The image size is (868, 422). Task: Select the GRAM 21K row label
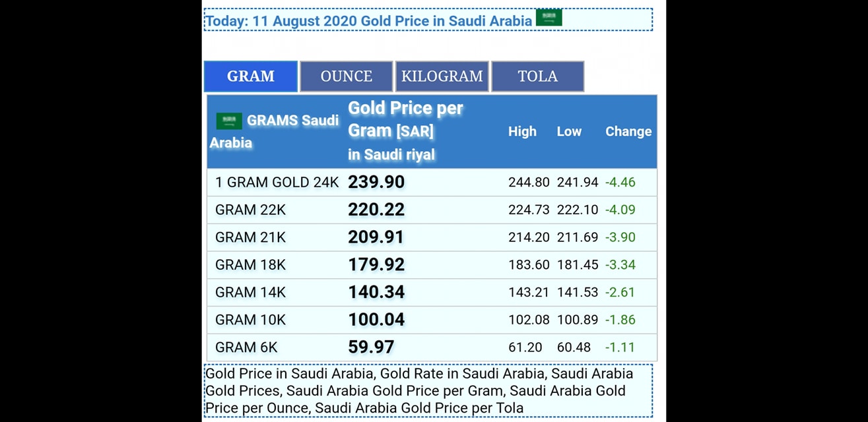click(x=251, y=237)
